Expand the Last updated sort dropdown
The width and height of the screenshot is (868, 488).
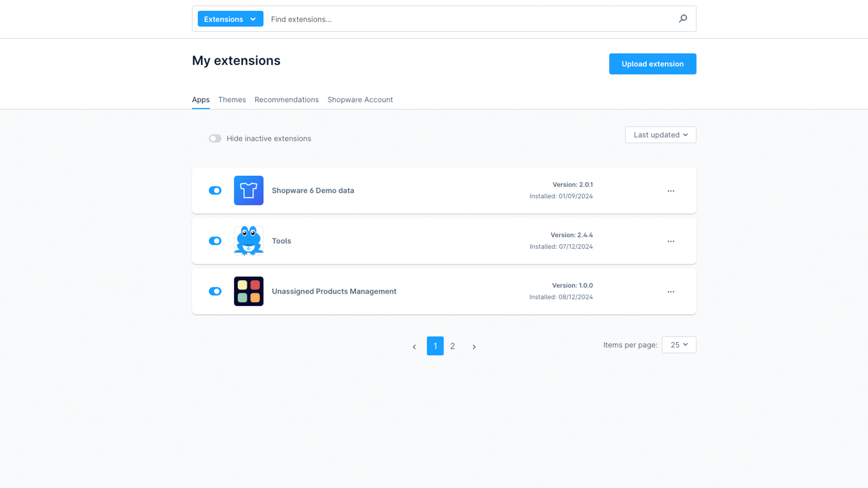coord(660,134)
